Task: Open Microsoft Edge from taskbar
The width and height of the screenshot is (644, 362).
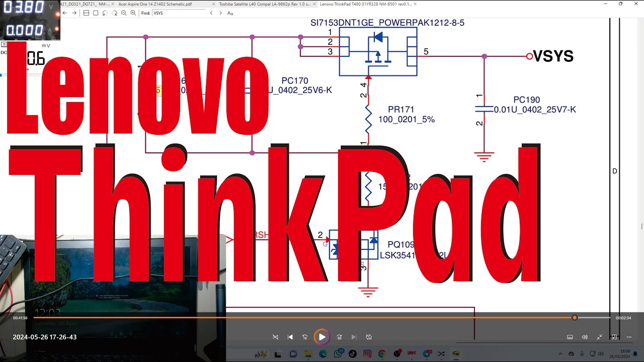Action: [323, 354]
